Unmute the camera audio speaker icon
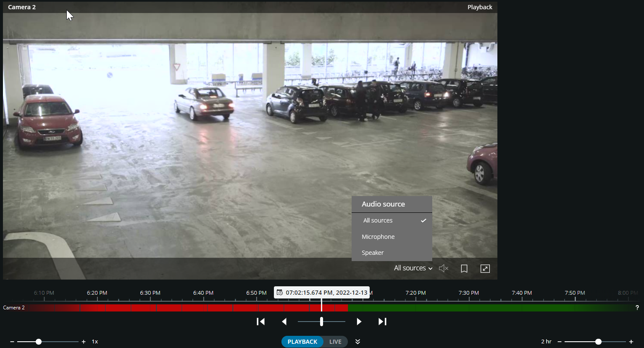644x348 pixels. coord(443,268)
